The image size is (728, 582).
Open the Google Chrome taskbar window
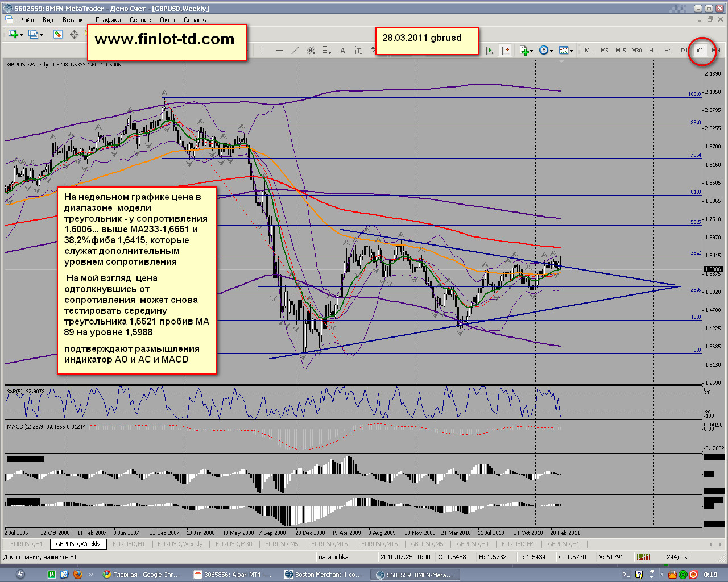[x=142, y=575]
